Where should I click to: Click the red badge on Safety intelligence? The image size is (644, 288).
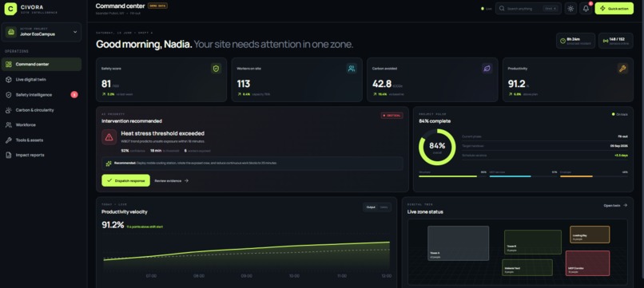[x=74, y=95]
